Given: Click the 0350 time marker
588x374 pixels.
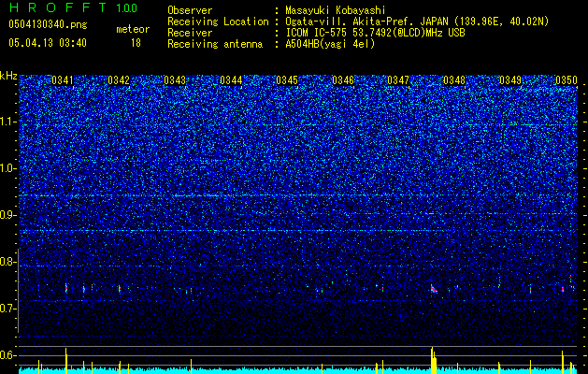Looking at the screenshot, I should [566, 80].
